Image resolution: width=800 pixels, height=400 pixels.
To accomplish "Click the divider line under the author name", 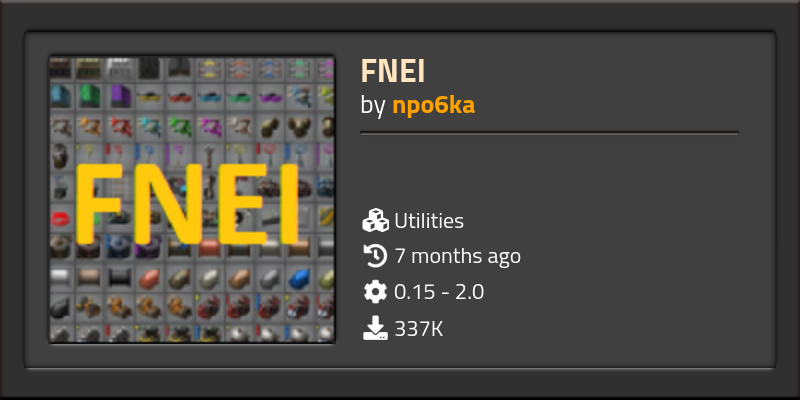I will click(549, 133).
